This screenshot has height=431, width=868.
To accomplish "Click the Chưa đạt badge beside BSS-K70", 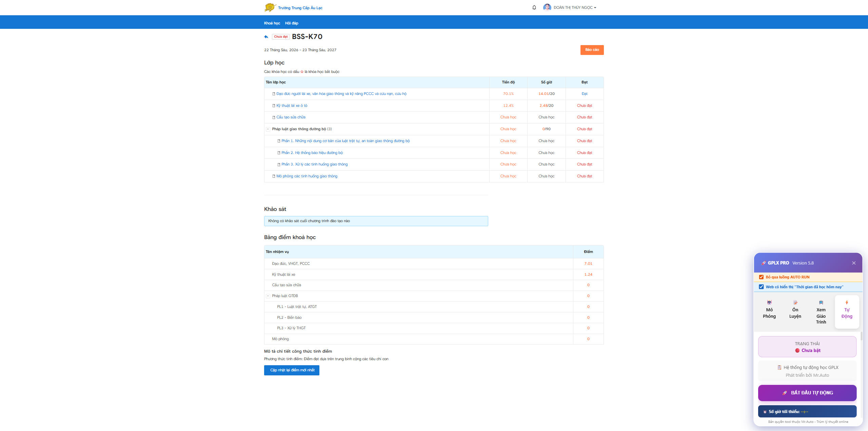I will click(281, 37).
